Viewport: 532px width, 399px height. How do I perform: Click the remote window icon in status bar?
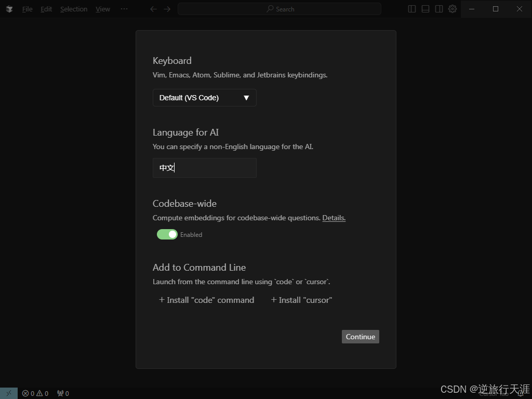tap(9, 393)
